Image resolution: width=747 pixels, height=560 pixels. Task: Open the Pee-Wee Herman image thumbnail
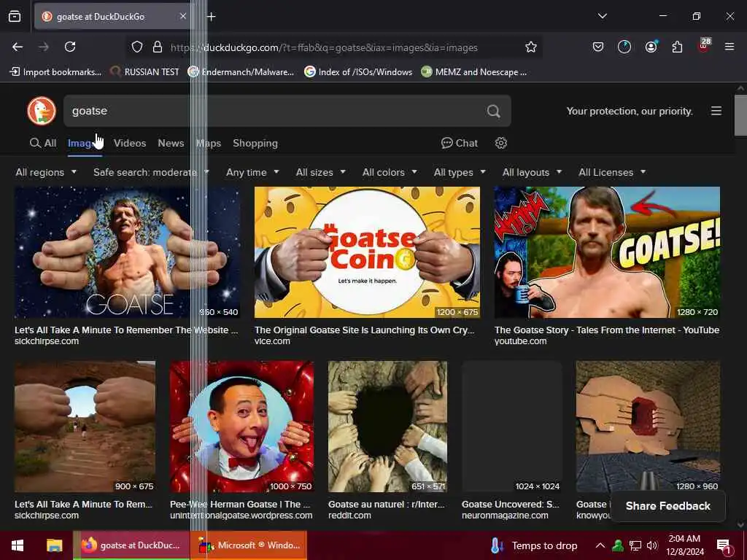[241, 426]
